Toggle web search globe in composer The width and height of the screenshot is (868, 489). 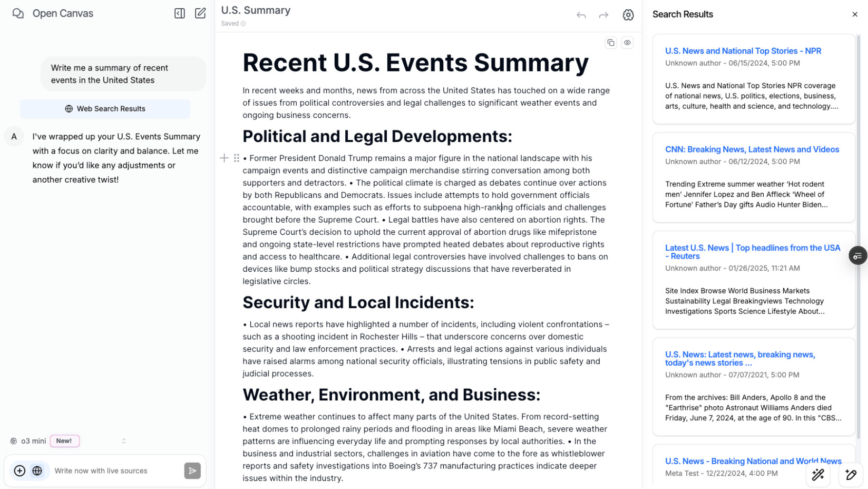click(x=37, y=470)
